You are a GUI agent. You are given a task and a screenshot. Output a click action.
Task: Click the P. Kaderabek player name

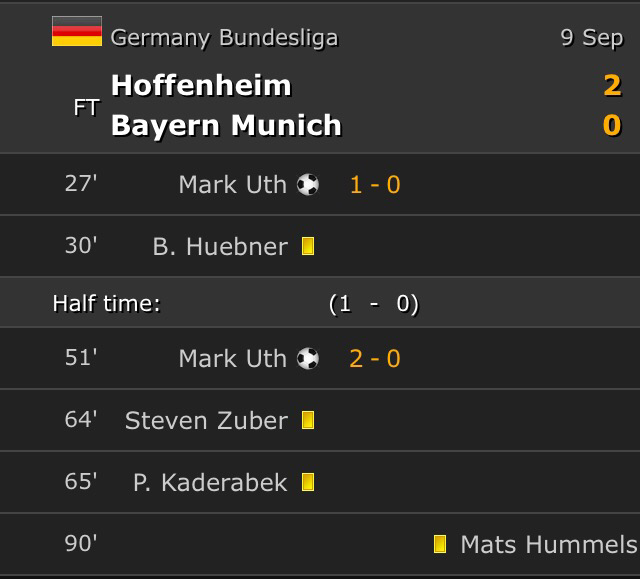[210, 483]
